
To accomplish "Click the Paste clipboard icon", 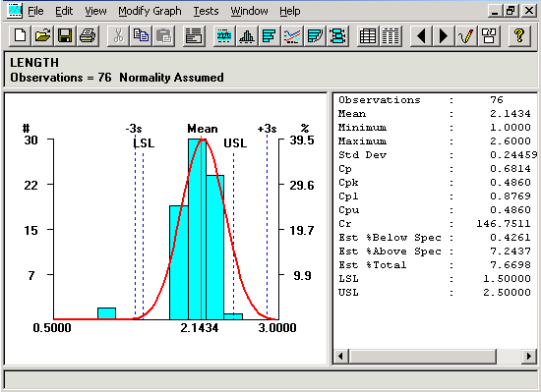I will (x=163, y=35).
